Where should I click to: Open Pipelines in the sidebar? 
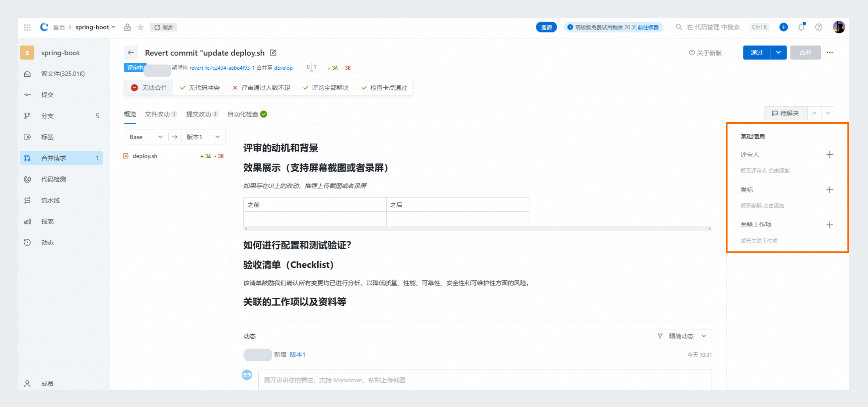pyautogui.click(x=62, y=200)
